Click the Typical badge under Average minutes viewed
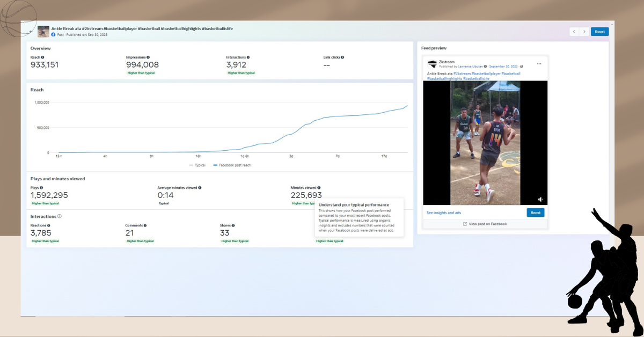644x337 pixels. click(x=164, y=203)
